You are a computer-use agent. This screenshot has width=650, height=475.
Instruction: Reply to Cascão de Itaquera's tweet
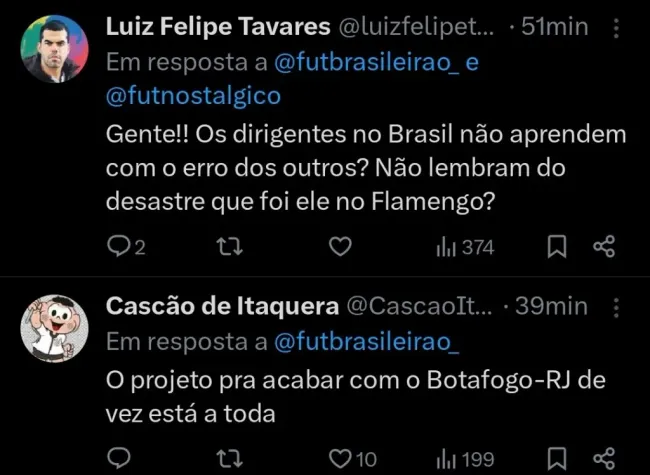tap(118, 459)
